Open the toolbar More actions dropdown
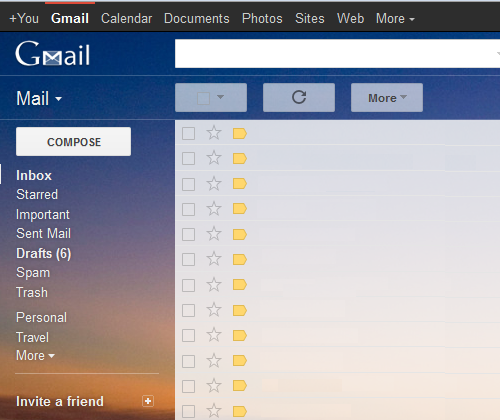The image size is (500, 420). 387,97
